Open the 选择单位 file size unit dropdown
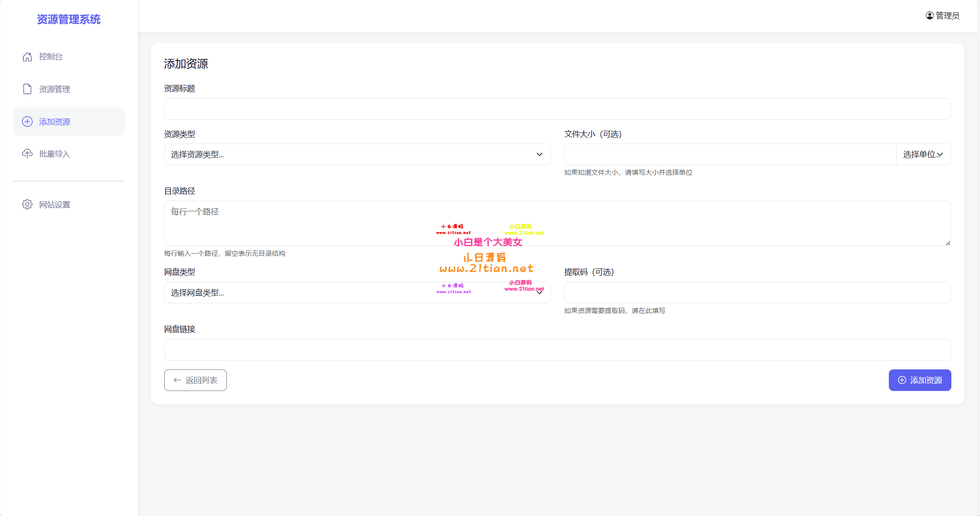980x516 pixels. [x=923, y=155]
